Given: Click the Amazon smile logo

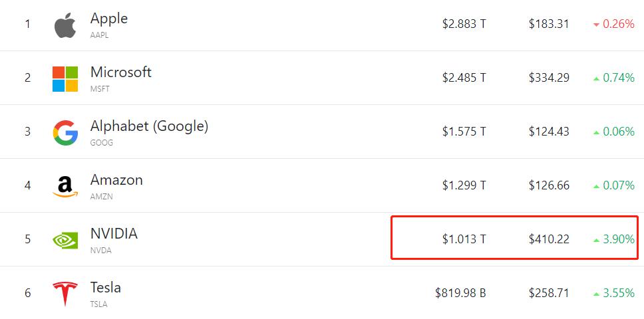Looking at the screenshot, I should tap(65, 187).
